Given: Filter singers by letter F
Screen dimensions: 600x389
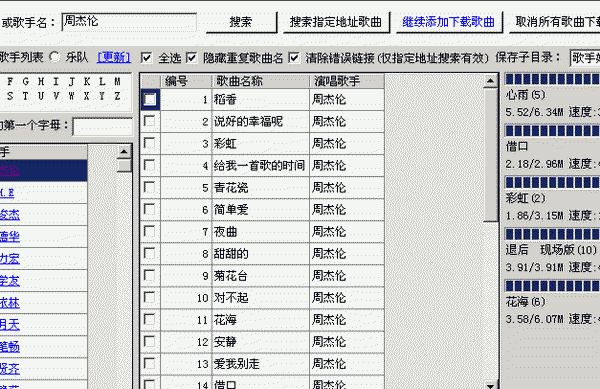Looking at the screenshot, I should (10, 81).
